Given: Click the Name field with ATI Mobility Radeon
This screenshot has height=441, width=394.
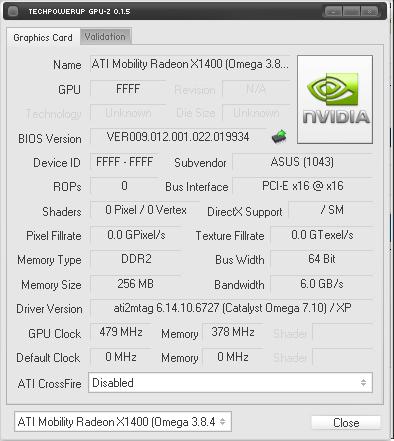Looking at the screenshot, I should [x=190, y=64].
